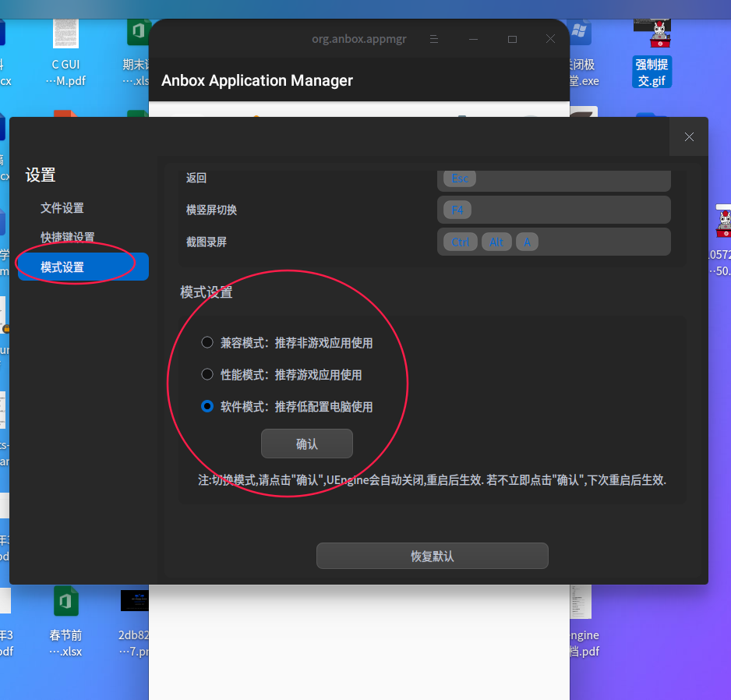
Task: Select 强制提交.gif desktop file
Action: 652,53
